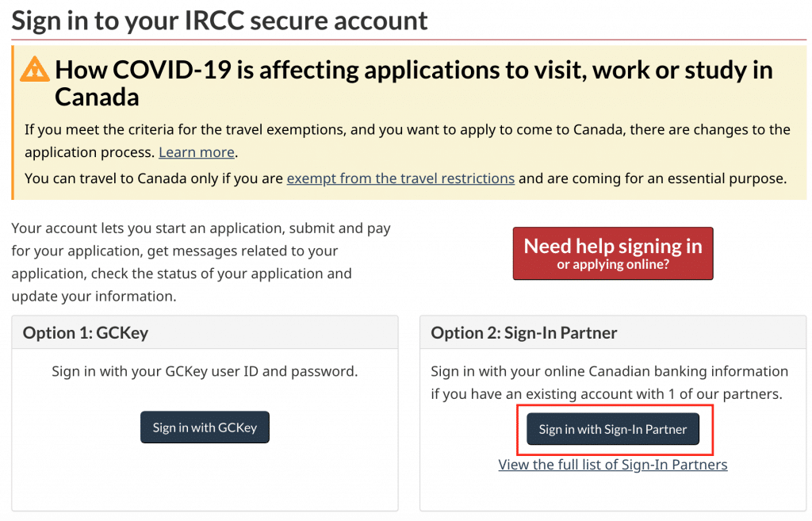Click the Your account lets you start paragraph

point(201,262)
